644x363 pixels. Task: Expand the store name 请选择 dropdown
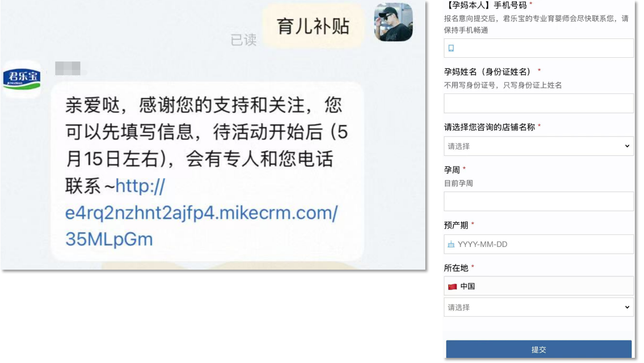539,146
